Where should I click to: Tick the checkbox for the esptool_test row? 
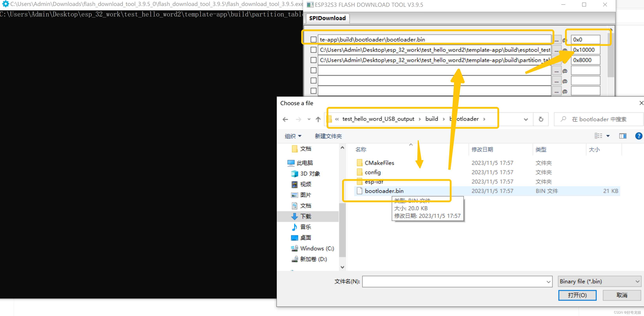313,50
